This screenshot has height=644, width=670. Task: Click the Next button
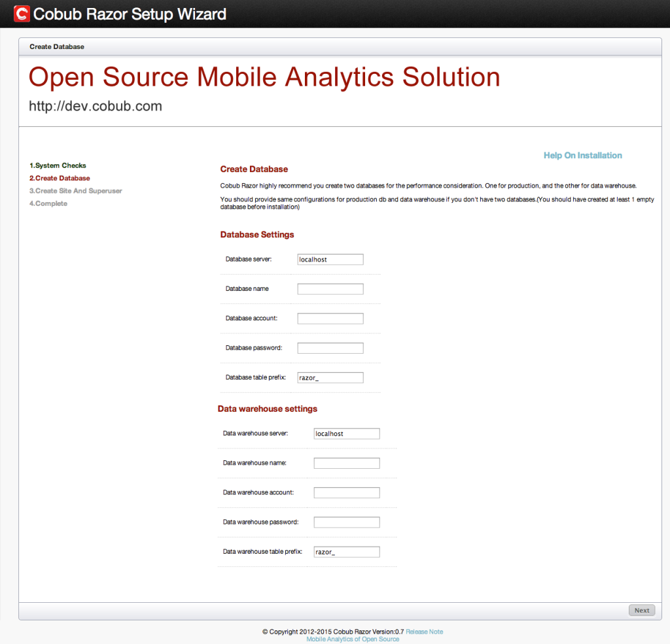pos(641,610)
